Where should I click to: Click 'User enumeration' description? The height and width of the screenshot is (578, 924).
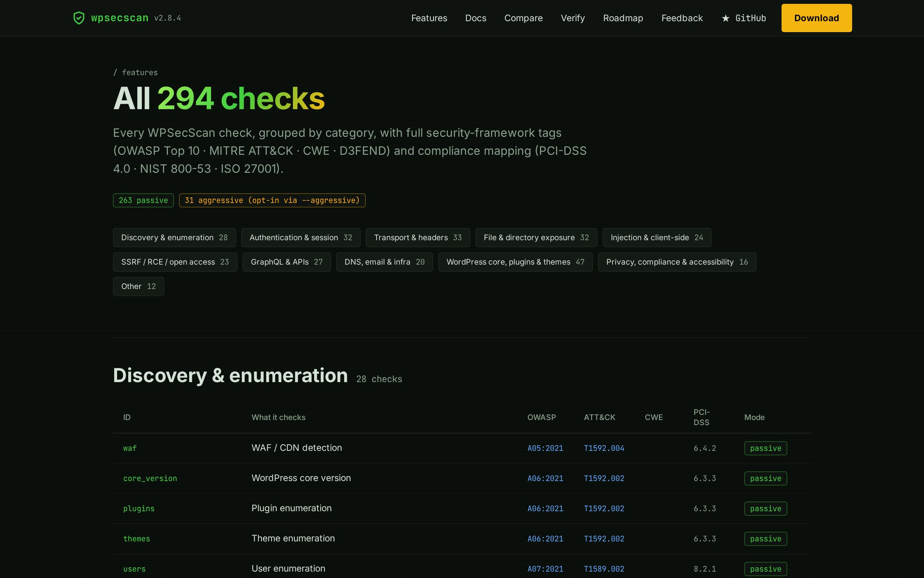tap(288, 568)
